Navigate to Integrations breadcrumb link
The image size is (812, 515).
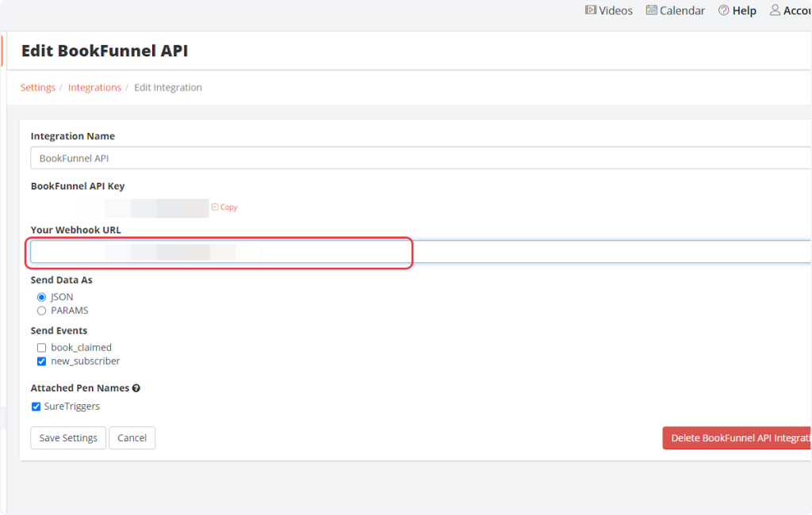click(94, 88)
